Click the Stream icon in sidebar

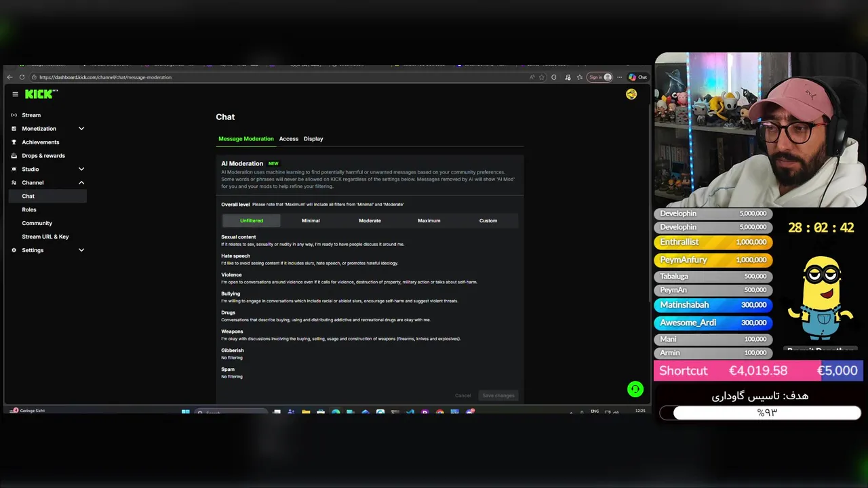tap(14, 115)
